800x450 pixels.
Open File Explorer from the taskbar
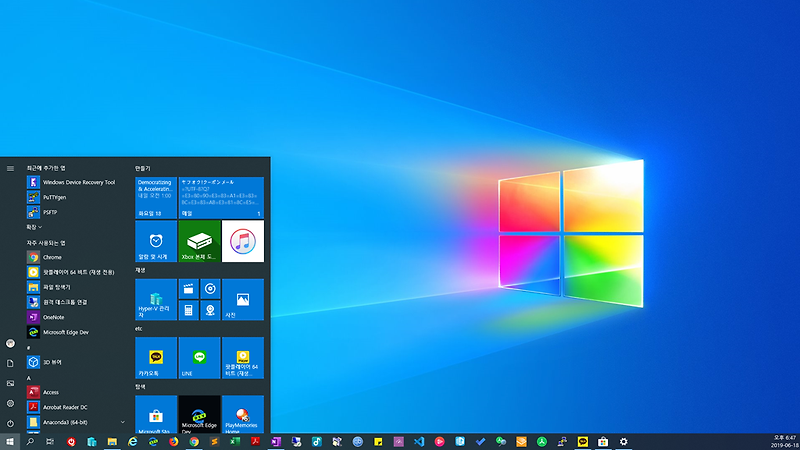(112, 442)
